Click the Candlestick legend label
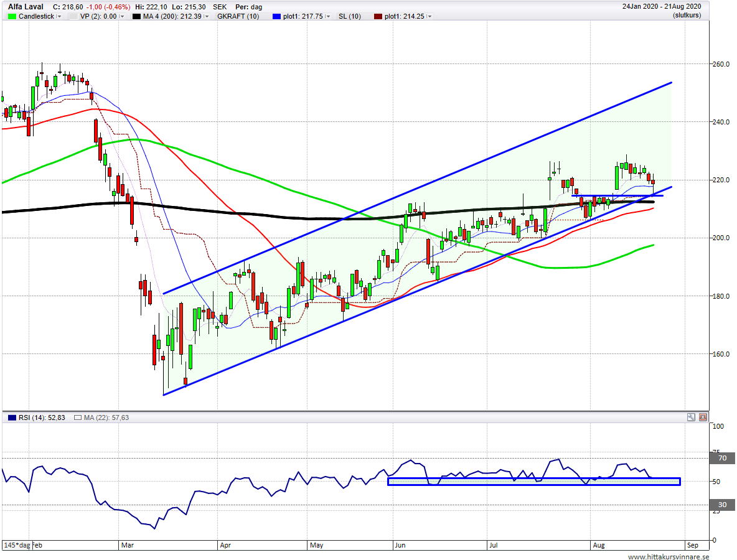The width and height of the screenshot is (737, 560). click(36, 16)
